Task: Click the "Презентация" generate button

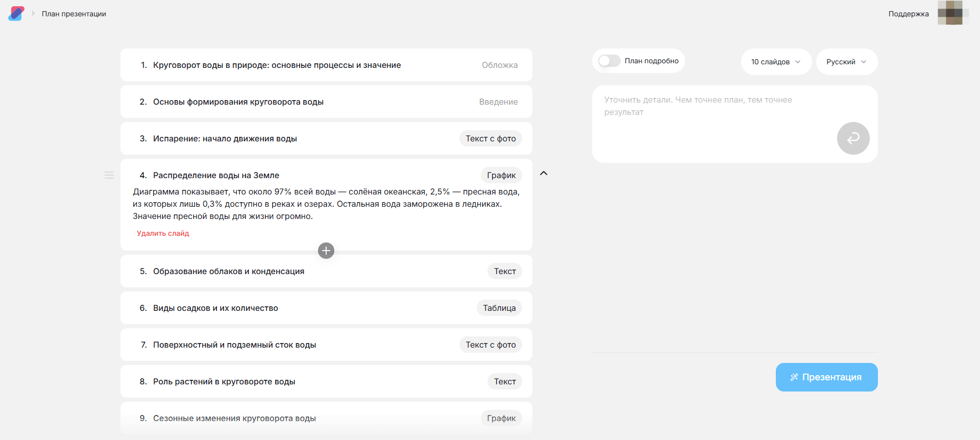Action: [x=826, y=377]
